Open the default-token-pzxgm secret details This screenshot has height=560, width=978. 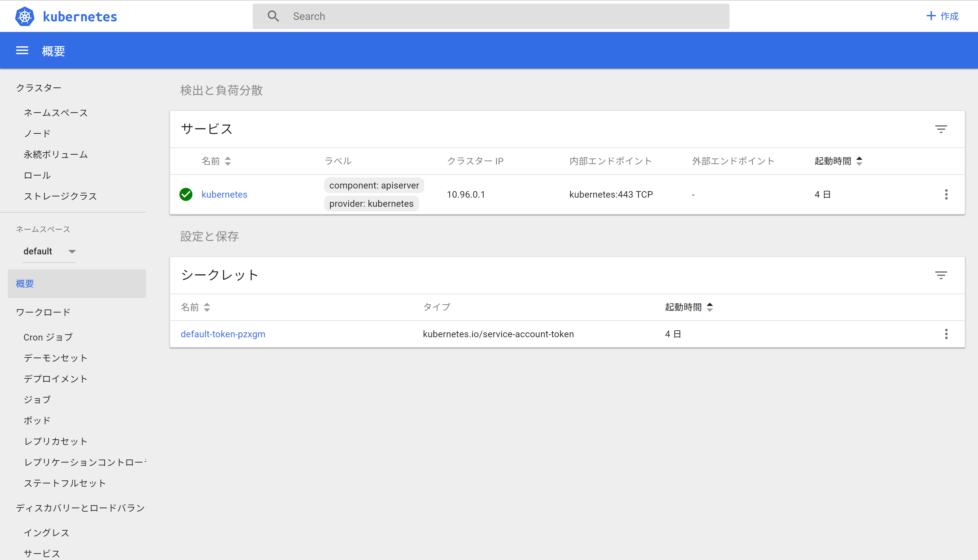[223, 334]
